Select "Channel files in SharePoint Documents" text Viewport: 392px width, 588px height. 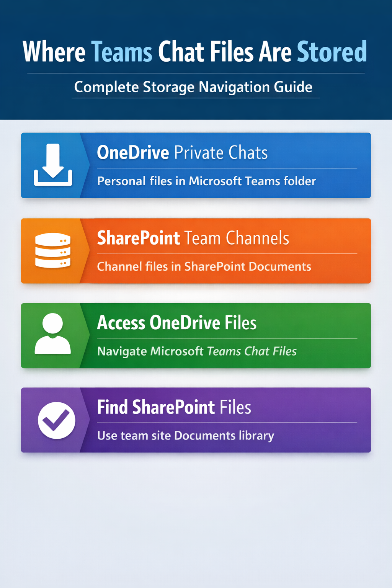(x=204, y=266)
